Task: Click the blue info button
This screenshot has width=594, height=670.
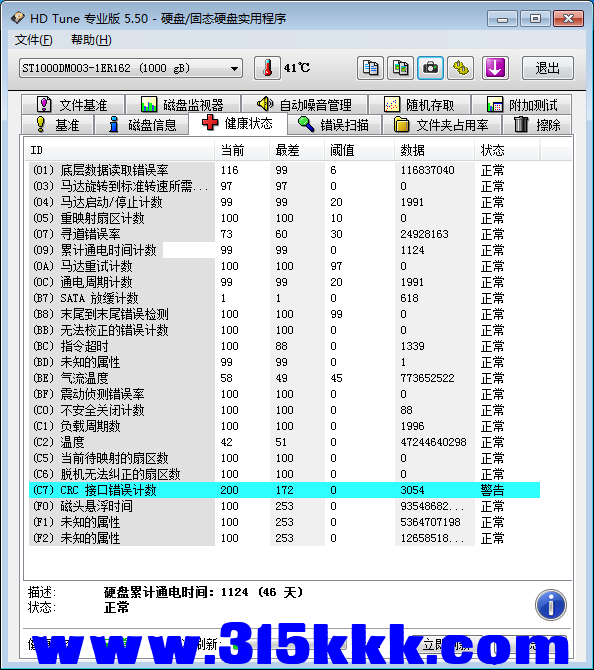Action: point(551,605)
